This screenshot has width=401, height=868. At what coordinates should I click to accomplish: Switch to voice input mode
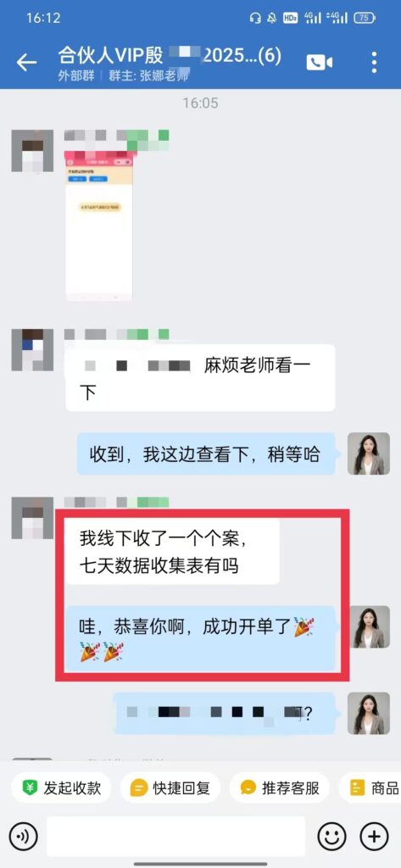[23, 835]
